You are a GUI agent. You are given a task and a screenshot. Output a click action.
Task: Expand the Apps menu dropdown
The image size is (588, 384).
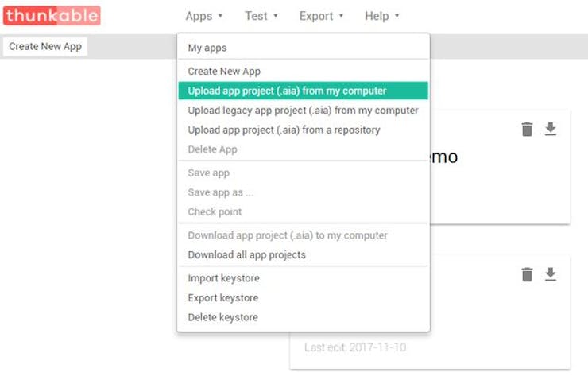coord(203,16)
